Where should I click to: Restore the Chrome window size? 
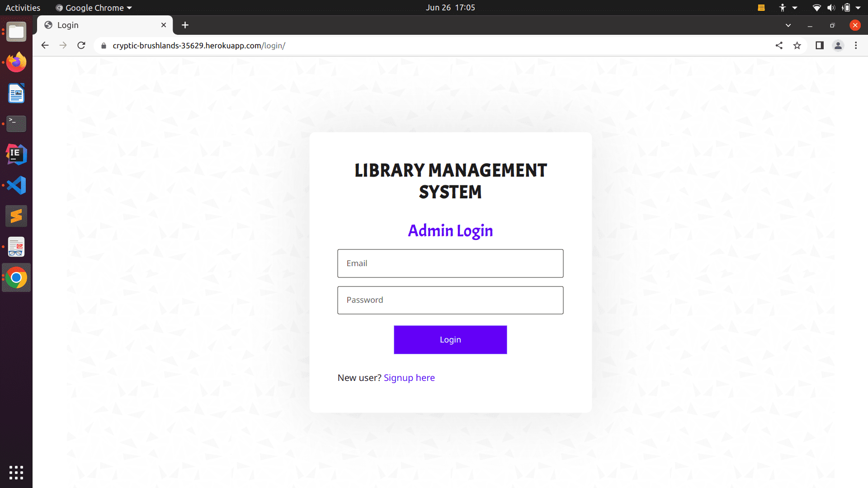pyautogui.click(x=832, y=25)
